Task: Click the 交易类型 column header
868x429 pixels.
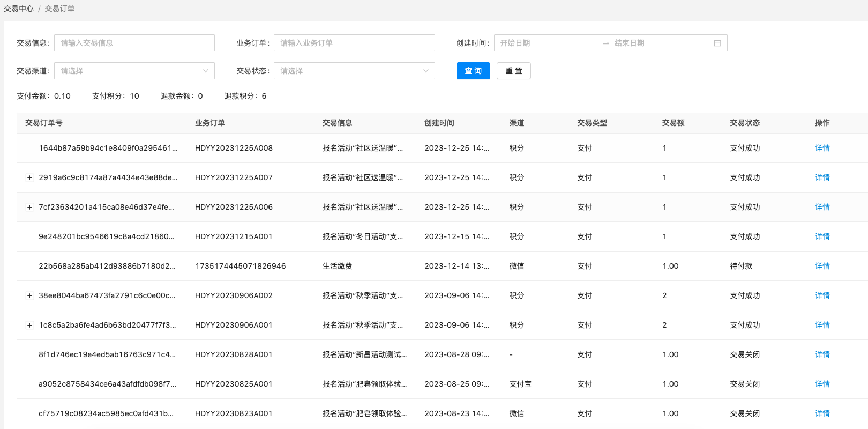Action: coord(592,123)
